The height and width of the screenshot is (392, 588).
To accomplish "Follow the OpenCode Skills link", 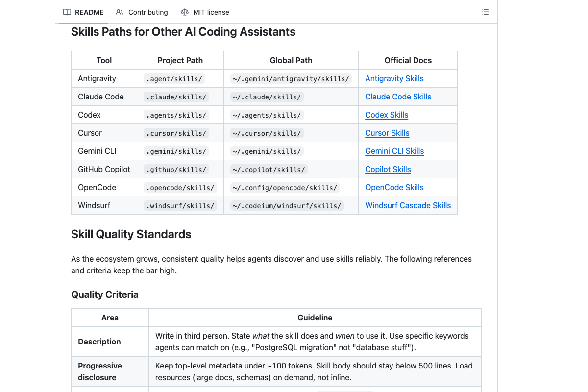I will click(x=394, y=187).
